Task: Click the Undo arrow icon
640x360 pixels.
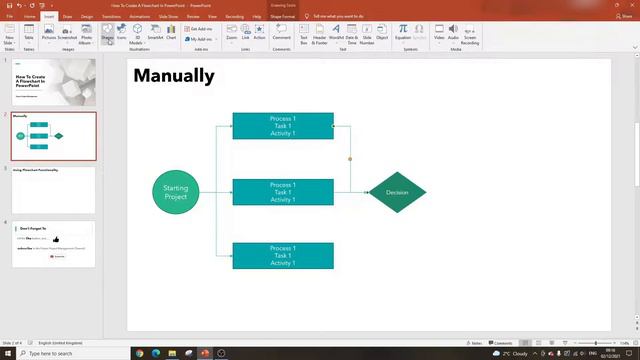Action: (19, 5)
